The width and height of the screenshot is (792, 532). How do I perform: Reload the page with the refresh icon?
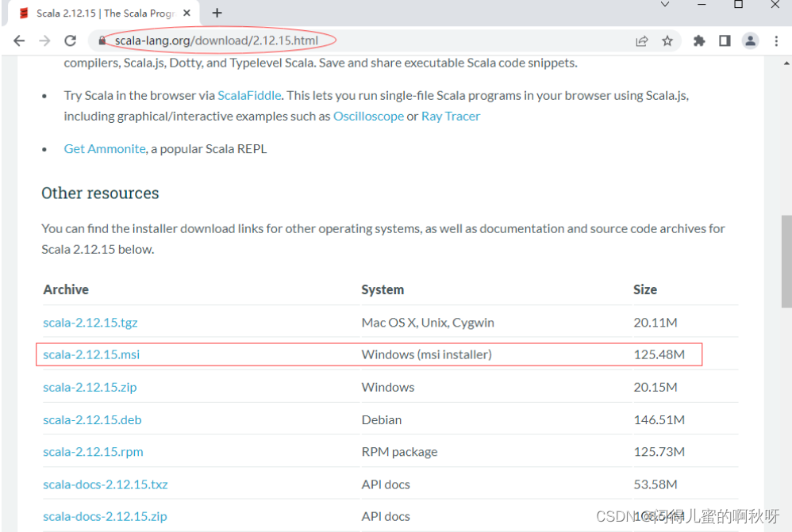click(x=70, y=41)
